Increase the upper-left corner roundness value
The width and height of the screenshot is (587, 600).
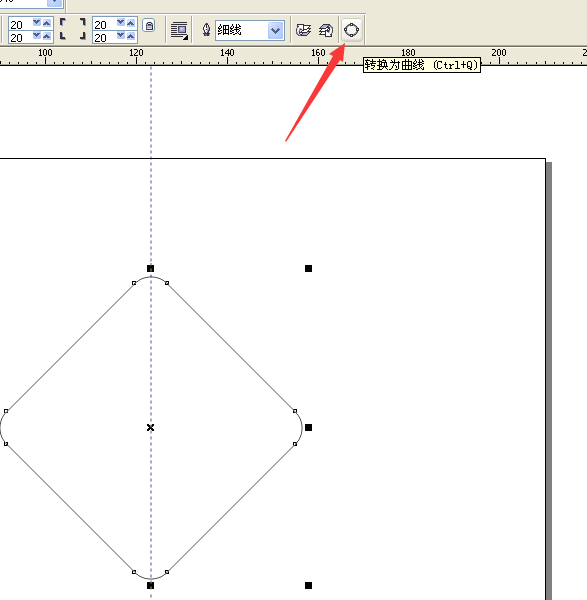[x=47, y=23]
